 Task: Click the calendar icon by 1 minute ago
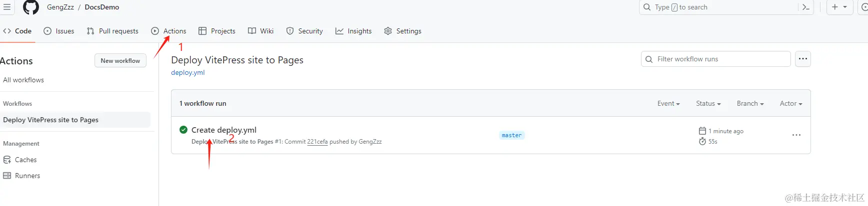point(702,131)
